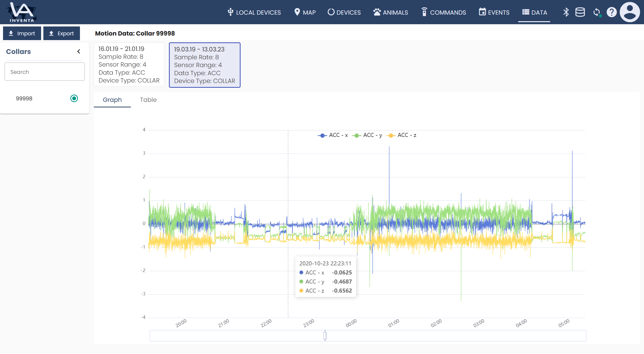The width and height of the screenshot is (644, 354).
Task: Open the database storage icon
Action: click(x=580, y=12)
